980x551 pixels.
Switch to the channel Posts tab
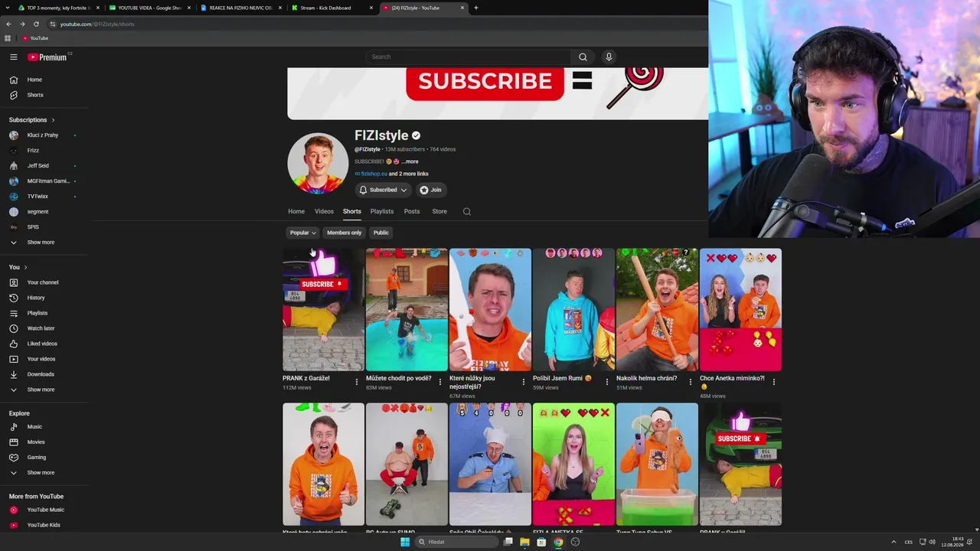coord(412,211)
